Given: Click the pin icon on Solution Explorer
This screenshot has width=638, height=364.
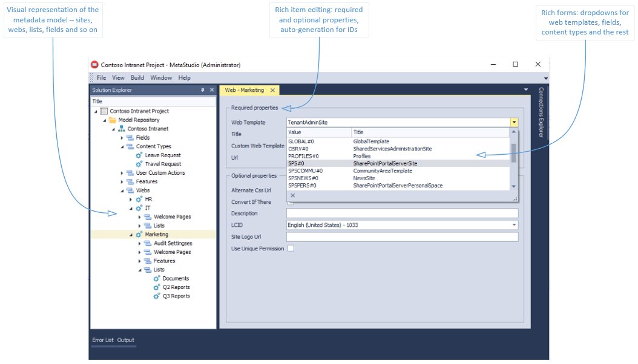Looking at the screenshot, I should (203, 89).
